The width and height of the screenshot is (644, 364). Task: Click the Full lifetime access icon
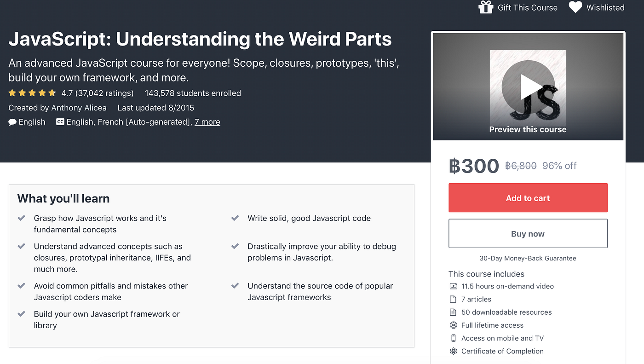click(453, 325)
